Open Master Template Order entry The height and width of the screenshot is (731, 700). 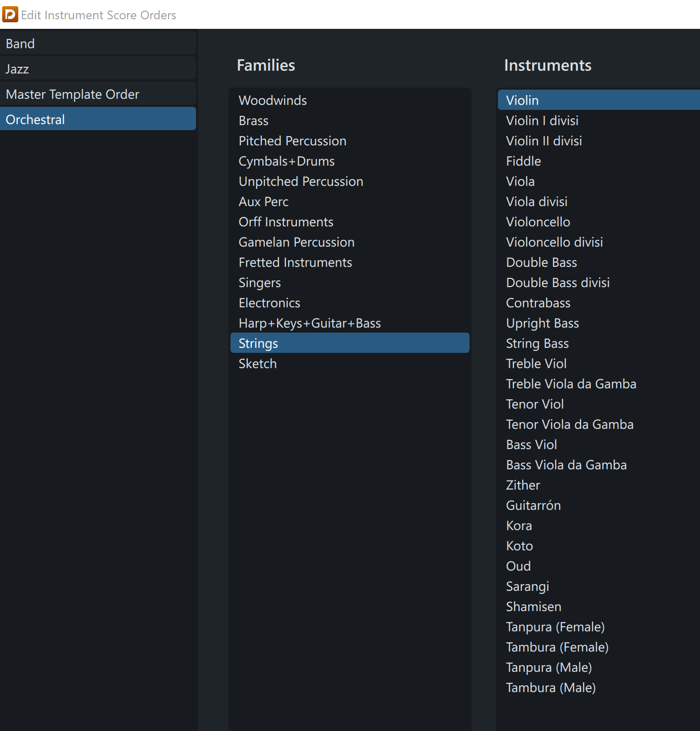point(72,95)
